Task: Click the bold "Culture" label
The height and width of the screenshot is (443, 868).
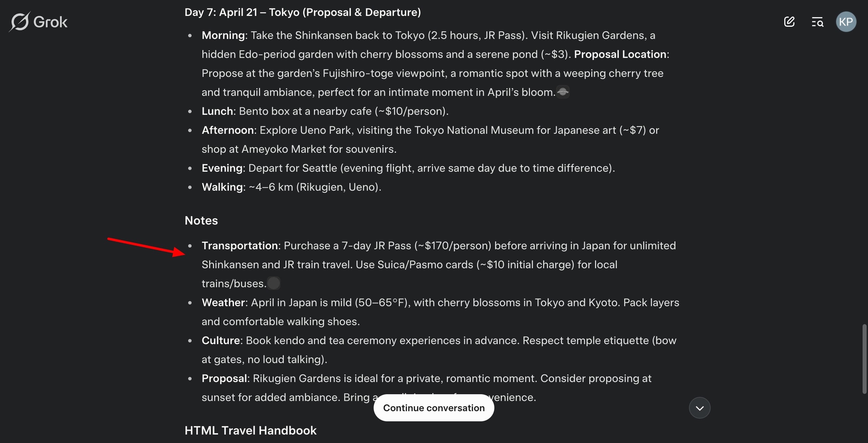Action: 221,340
